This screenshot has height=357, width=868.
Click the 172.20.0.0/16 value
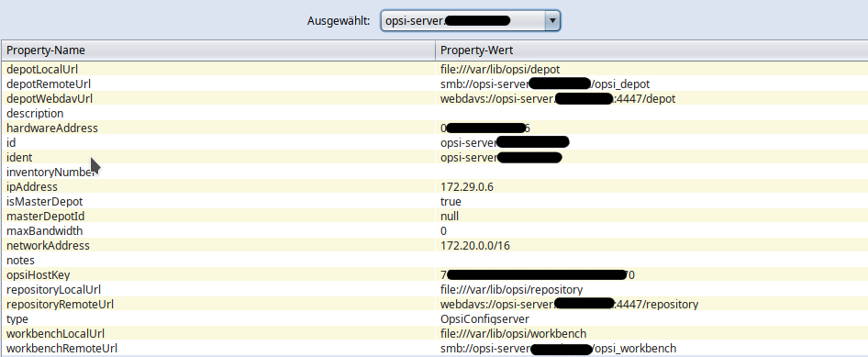tap(475, 245)
